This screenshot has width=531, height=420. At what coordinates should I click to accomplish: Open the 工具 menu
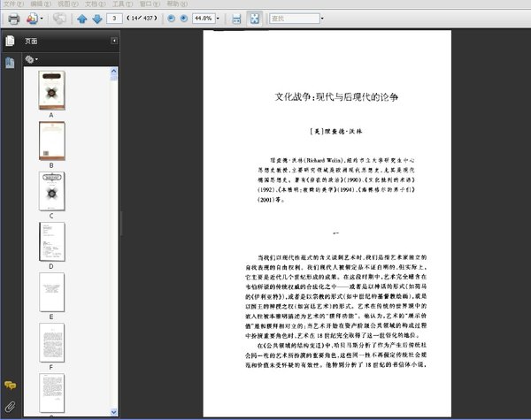point(122,4)
